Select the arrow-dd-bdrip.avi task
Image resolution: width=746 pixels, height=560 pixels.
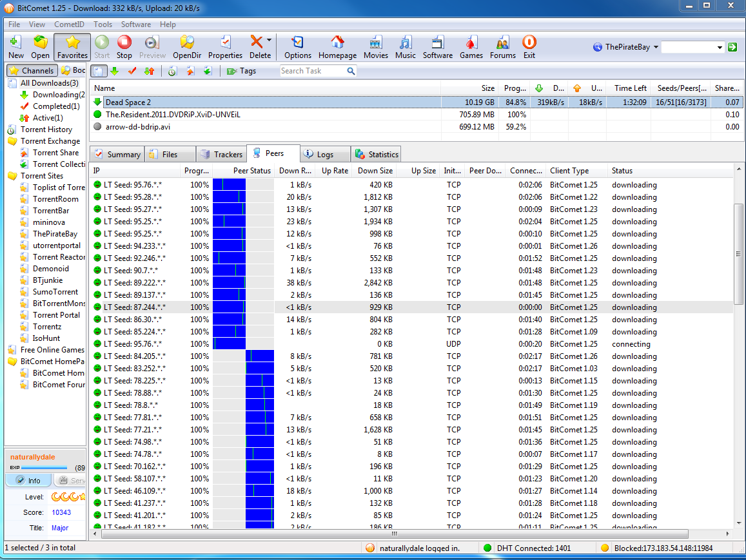point(417,127)
